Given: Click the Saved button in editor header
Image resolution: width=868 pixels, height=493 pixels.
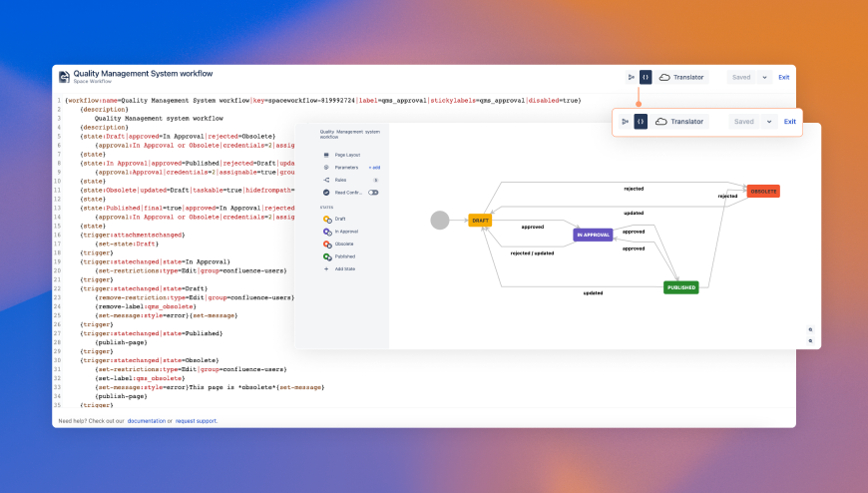Looking at the screenshot, I should pyautogui.click(x=740, y=77).
